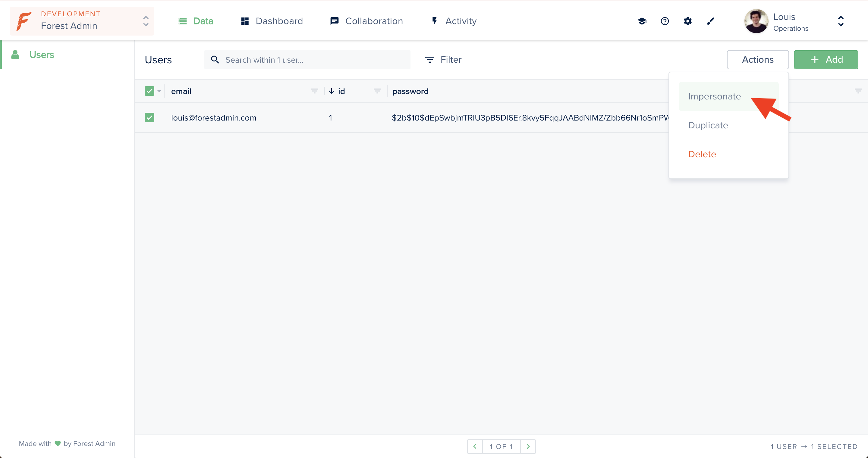The image size is (868, 458).
Task: Click the id column filter icon
Action: click(377, 91)
